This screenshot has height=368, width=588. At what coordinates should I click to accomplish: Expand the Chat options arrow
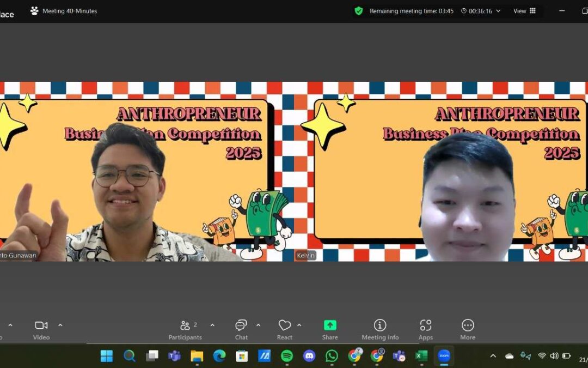pos(258,325)
